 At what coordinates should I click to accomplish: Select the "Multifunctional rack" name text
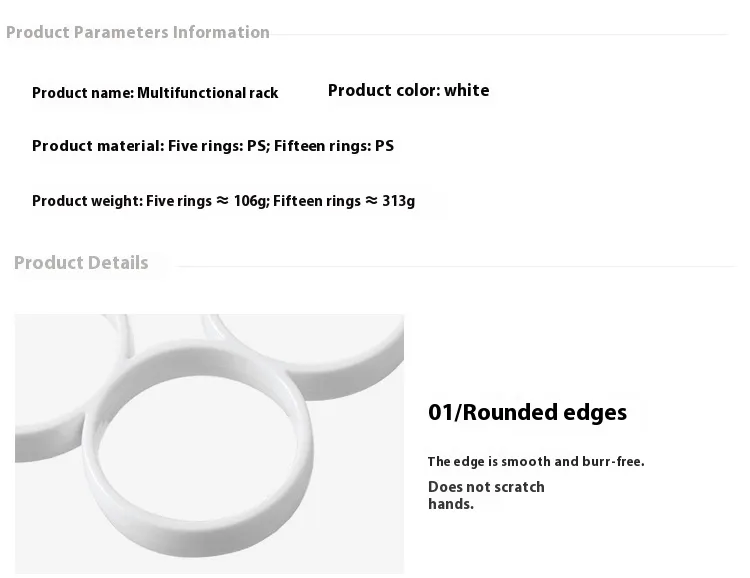pyautogui.click(x=208, y=93)
